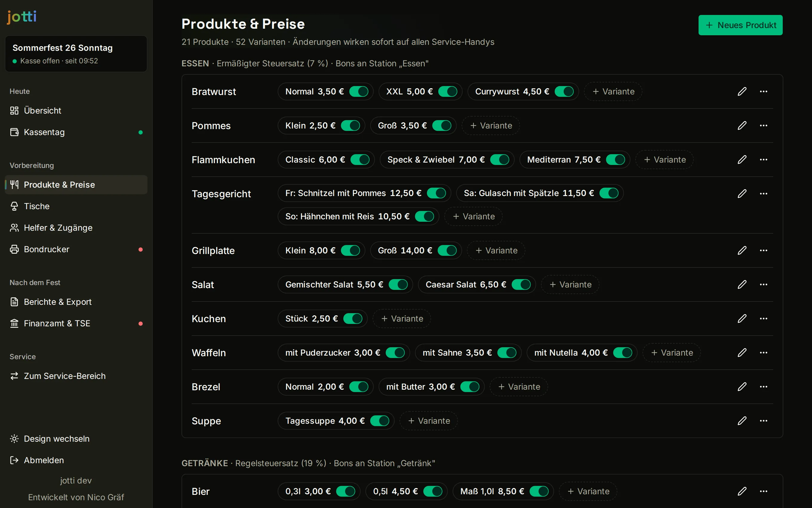Open the Sommerfest 26 Sonntag event card
This screenshot has height=508, width=812.
[x=76, y=54]
